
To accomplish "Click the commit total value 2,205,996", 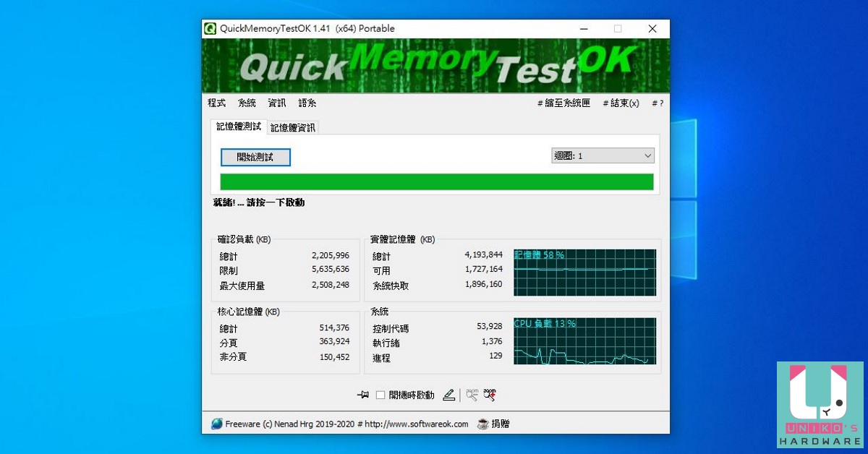I will [331, 255].
